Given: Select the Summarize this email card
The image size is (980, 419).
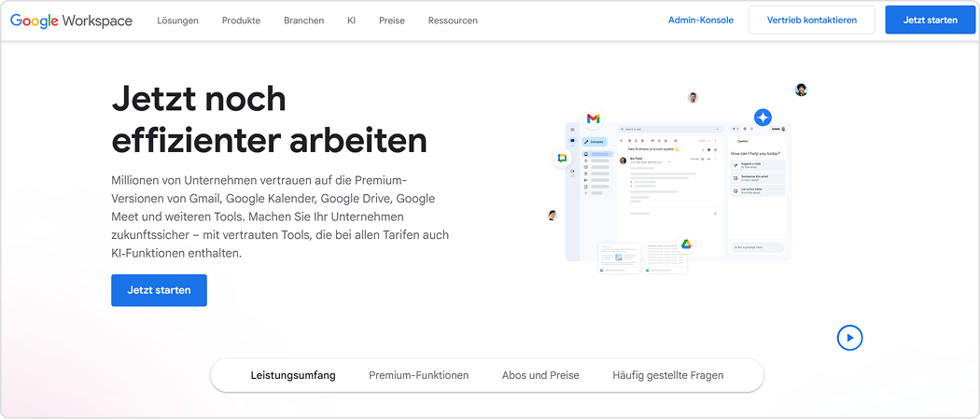Looking at the screenshot, I should pyautogui.click(x=758, y=178).
